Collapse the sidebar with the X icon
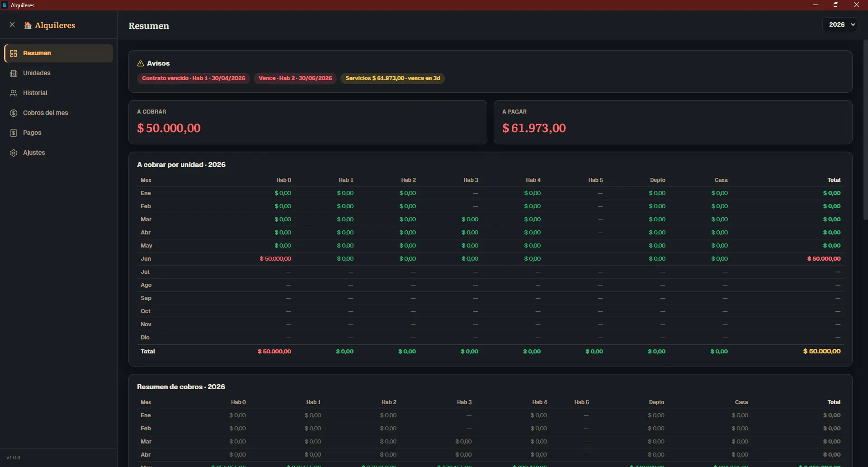 click(x=12, y=24)
